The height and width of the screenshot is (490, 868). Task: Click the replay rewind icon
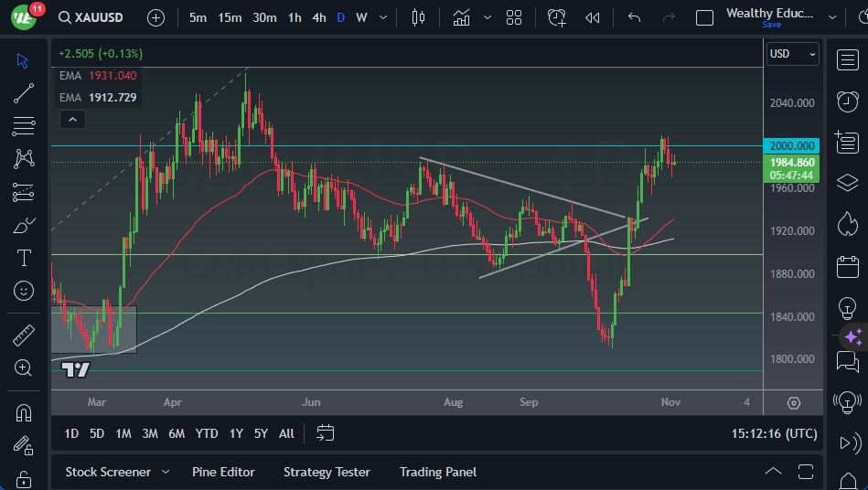point(593,17)
